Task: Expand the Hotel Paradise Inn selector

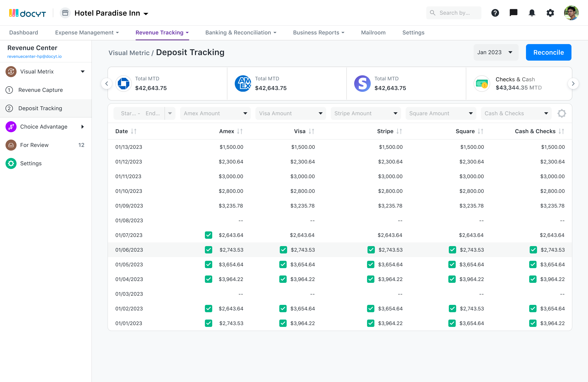Action: coord(146,14)
